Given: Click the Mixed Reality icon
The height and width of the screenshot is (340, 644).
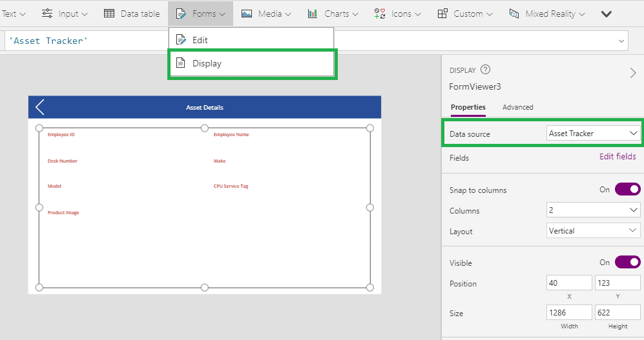Looking at the screenshot, I should pyautogui.click(x=514, y=14).
